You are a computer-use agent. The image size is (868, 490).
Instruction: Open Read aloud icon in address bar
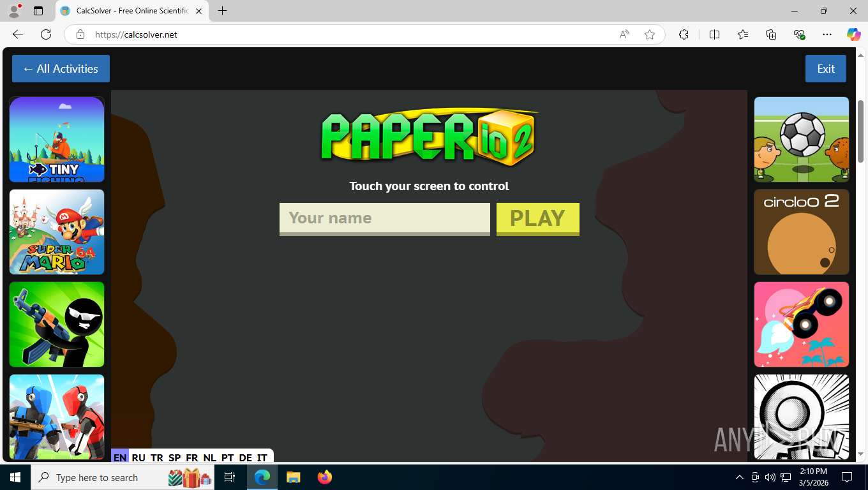pos(624,34)
